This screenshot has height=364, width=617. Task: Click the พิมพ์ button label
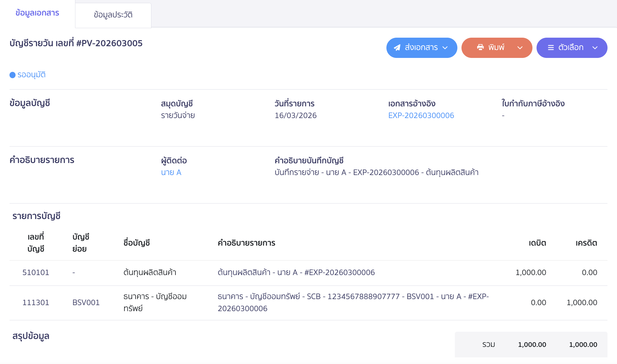(x=496, y=47)
